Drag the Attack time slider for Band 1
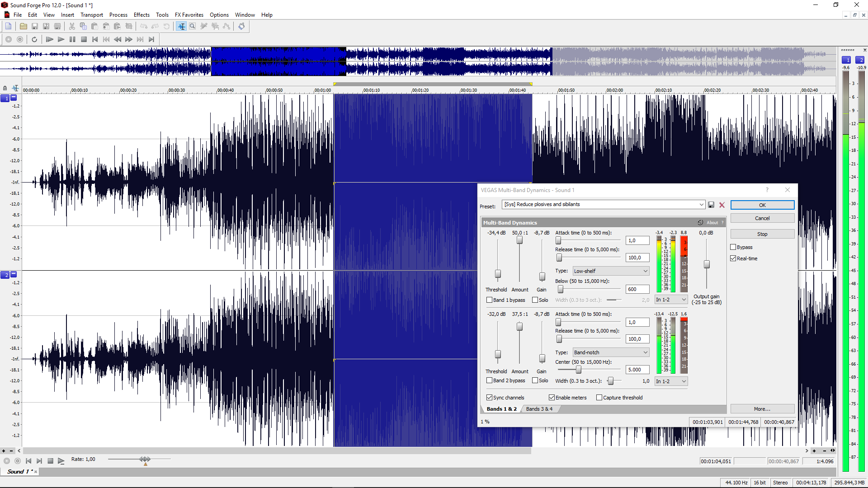The width and height of the screenshot is (868, 488). [x=559, y=241]
